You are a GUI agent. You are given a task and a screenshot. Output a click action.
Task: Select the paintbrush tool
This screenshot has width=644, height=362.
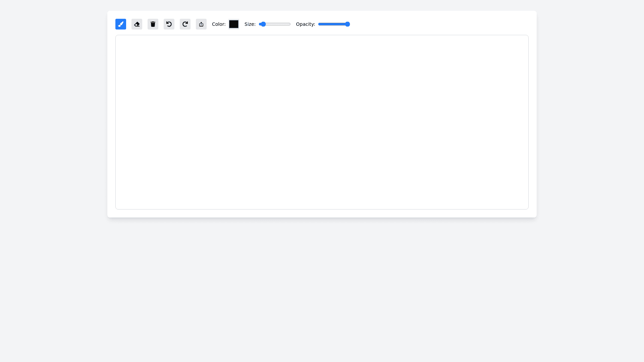pos(121,24)
